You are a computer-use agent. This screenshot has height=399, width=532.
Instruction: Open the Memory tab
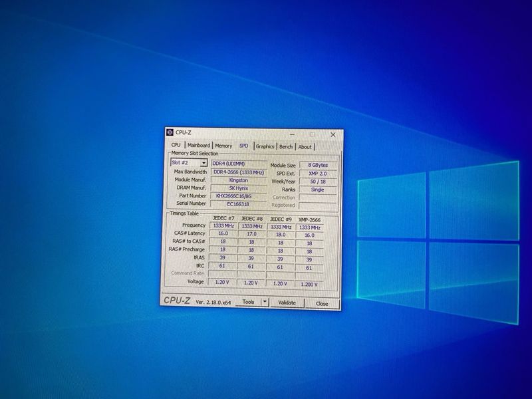pyautogui.click(x=223, y=146)
